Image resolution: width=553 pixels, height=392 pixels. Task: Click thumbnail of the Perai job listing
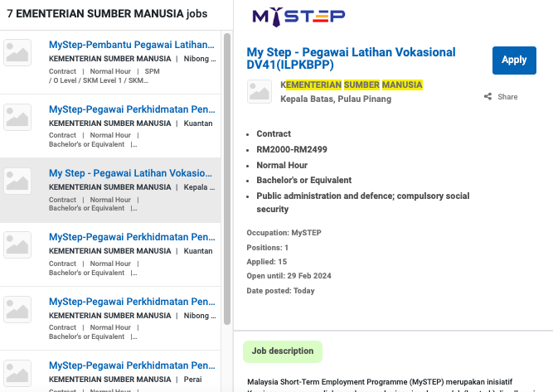17,374
